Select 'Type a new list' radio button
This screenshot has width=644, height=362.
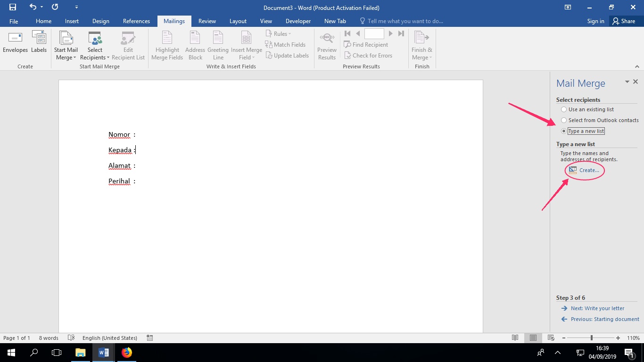564,131
